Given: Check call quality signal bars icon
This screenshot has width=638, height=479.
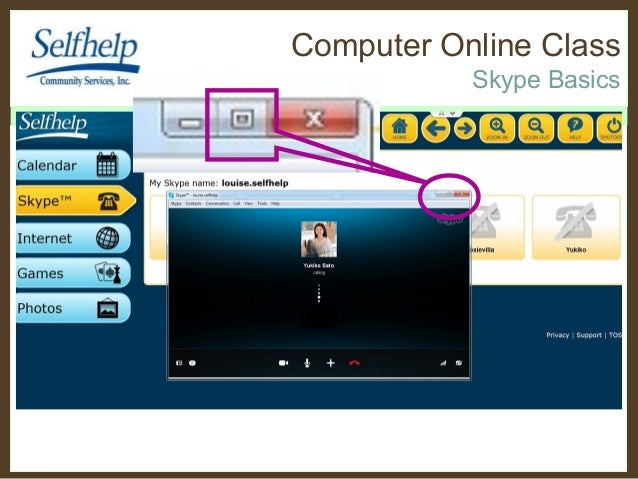Looking at the screenshot, I should click(x=443, y=363).
